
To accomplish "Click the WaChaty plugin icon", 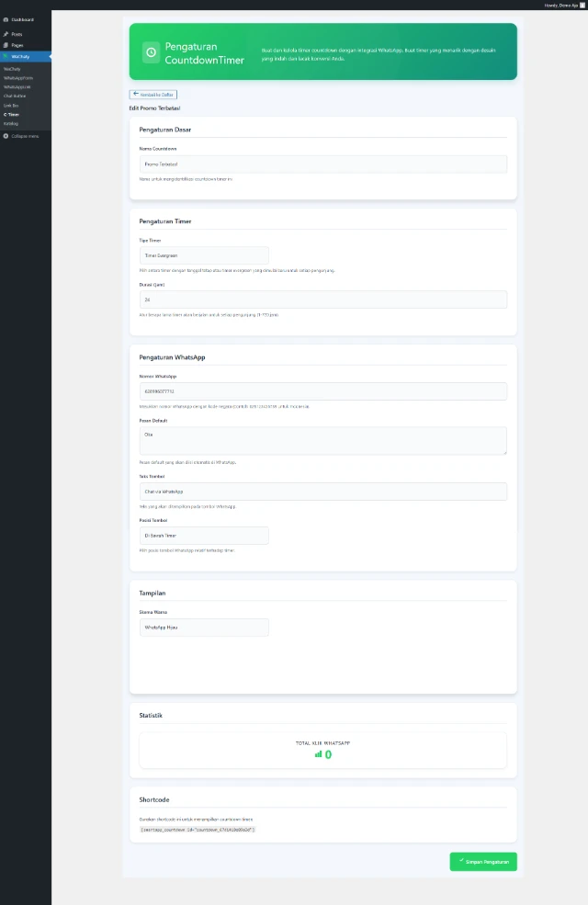I will [6, 56].
